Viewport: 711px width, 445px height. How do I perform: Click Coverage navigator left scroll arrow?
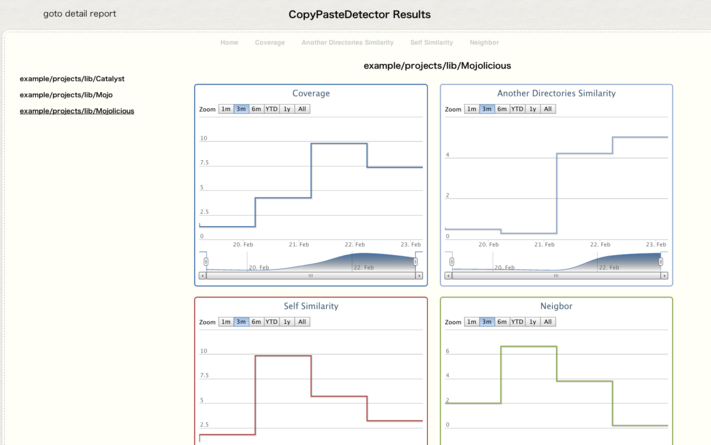203,275
